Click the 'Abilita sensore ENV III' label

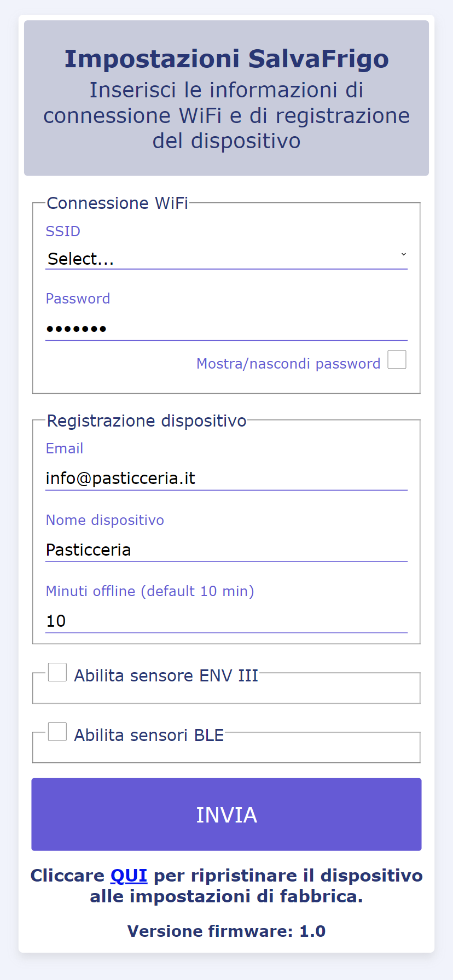click(166, 676)
